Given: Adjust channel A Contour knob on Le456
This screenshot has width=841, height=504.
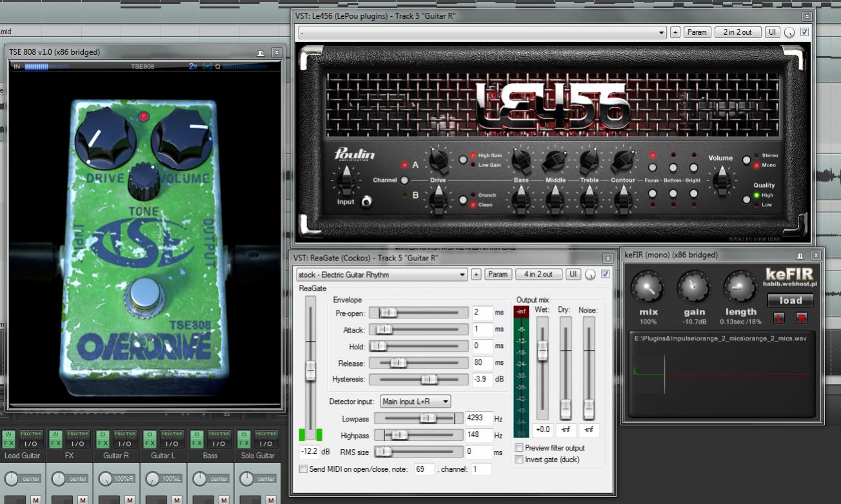Looking at the screenshot, I should [x=622, y=159].
